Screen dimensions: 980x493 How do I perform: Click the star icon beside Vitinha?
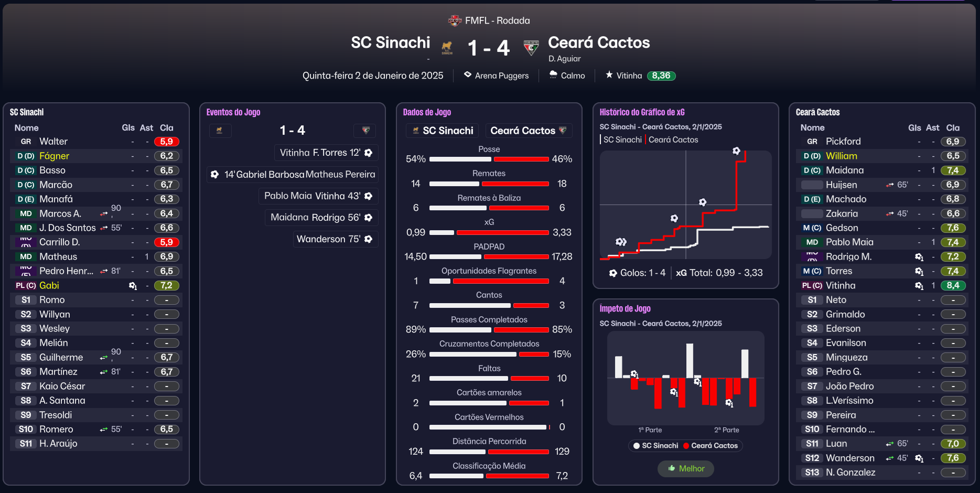click(x=609, y=75)
